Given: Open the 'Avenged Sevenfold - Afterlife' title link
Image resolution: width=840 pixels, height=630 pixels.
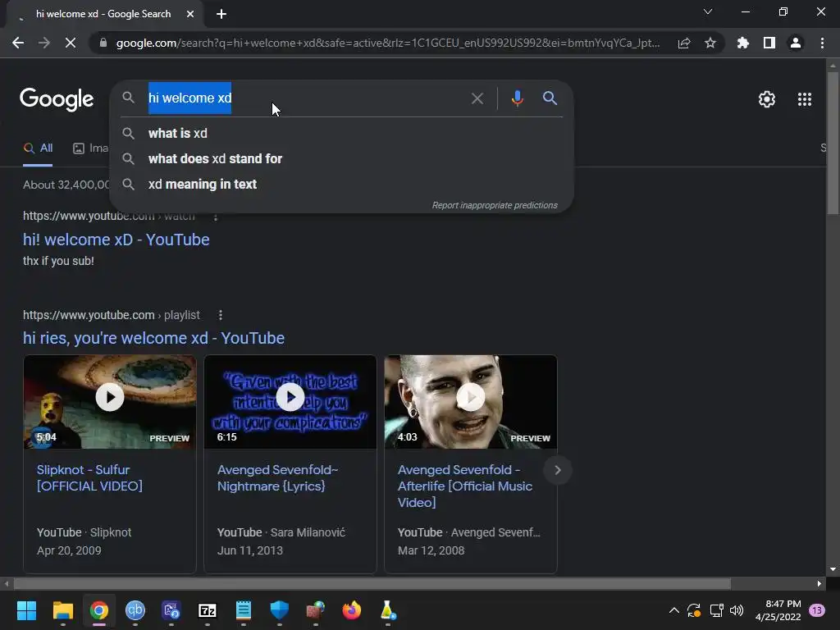Looking at the screenshot, I should coord(465,486).
